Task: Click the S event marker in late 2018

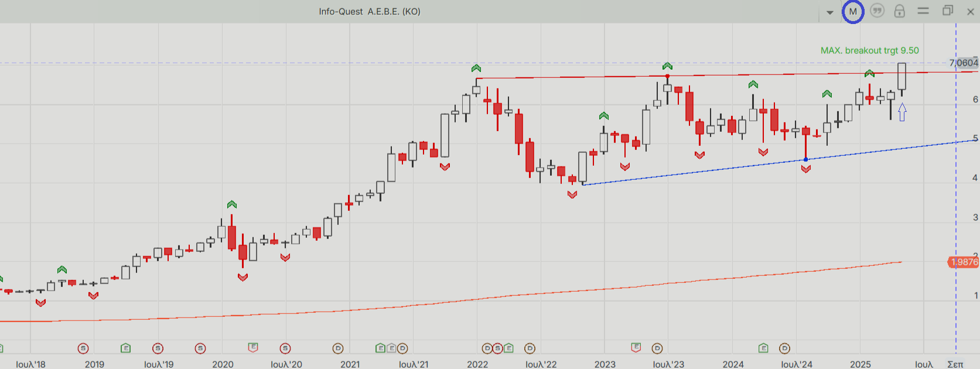Action: point(83,348)
